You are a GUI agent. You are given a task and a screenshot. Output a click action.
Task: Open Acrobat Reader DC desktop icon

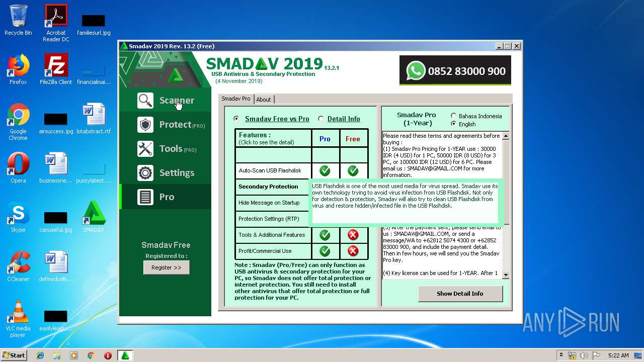point(56,23)
